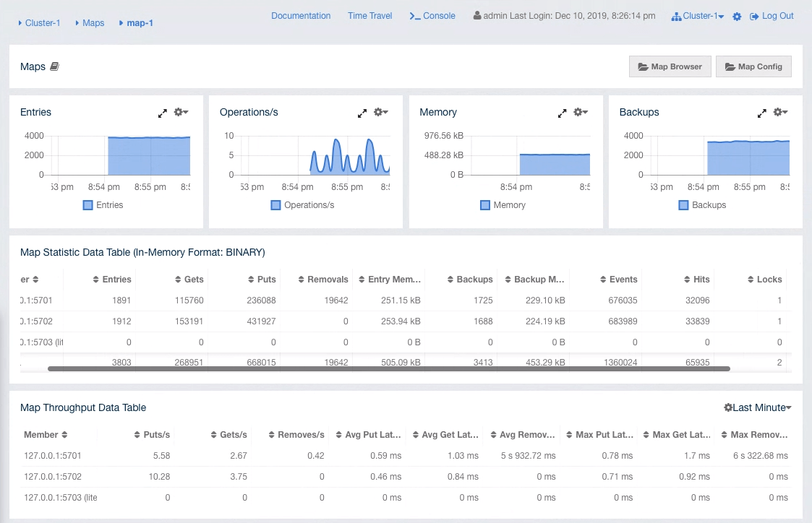
Task: Expand the Backups chart to fullscreen
Action: (761, 113)
